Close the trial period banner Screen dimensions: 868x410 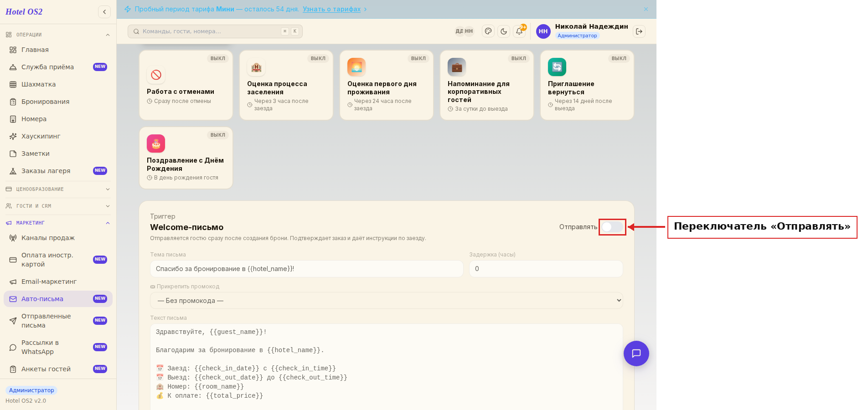click(x=646, y=9)
